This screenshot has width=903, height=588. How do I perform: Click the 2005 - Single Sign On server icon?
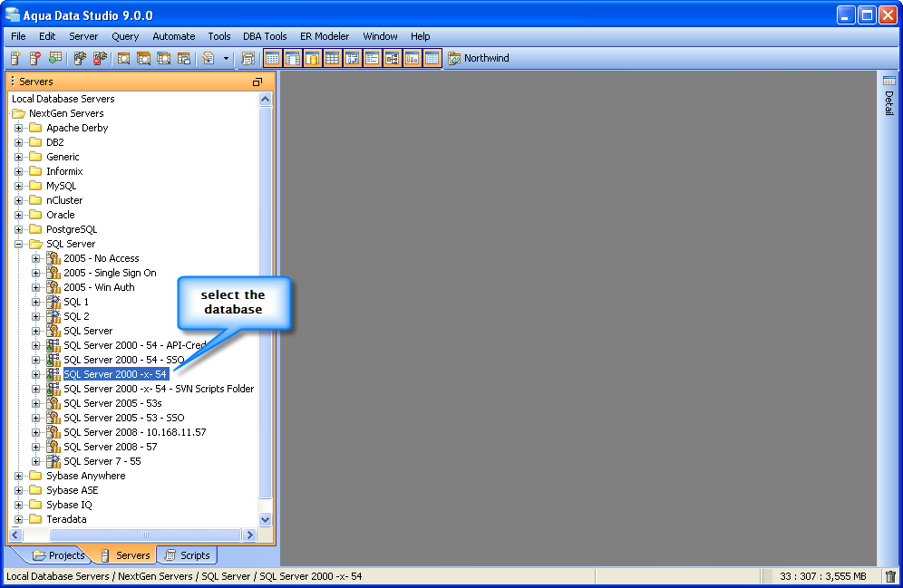53,273
